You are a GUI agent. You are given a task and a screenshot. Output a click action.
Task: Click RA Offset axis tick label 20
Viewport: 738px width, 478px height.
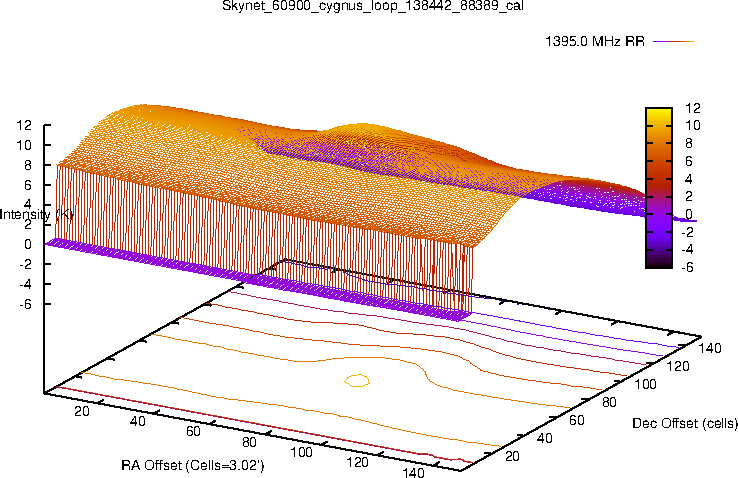click(82, 411)
